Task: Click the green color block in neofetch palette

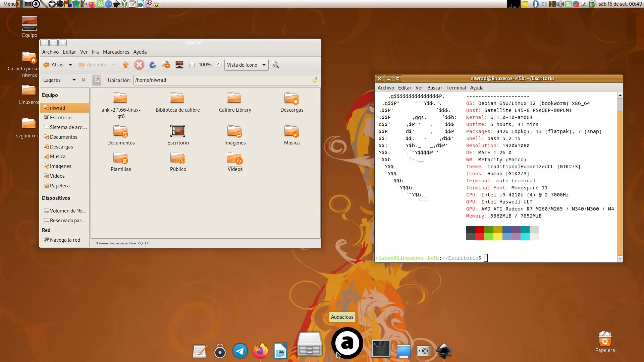Action: pyautogui.click(x=489, y=233)
